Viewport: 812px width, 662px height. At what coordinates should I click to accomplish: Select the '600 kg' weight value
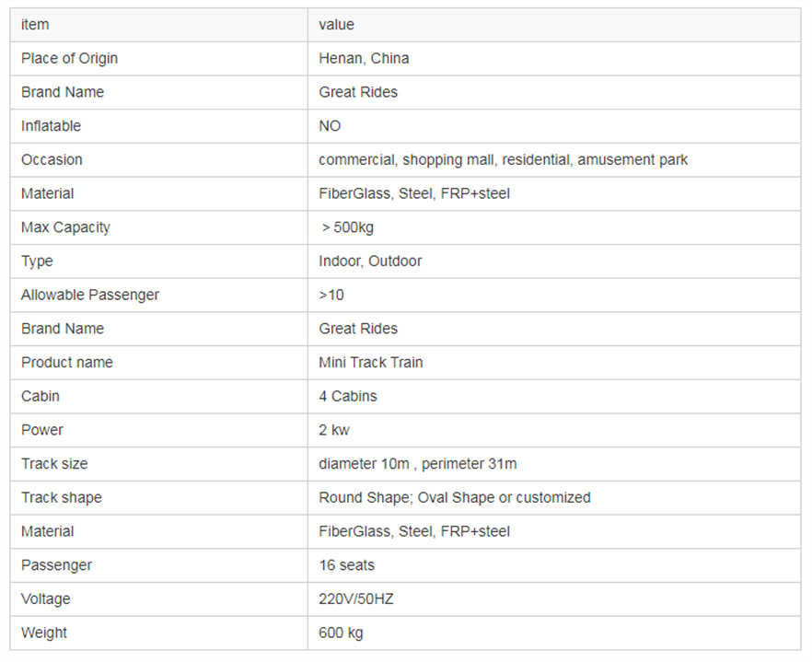pos(341,633)
